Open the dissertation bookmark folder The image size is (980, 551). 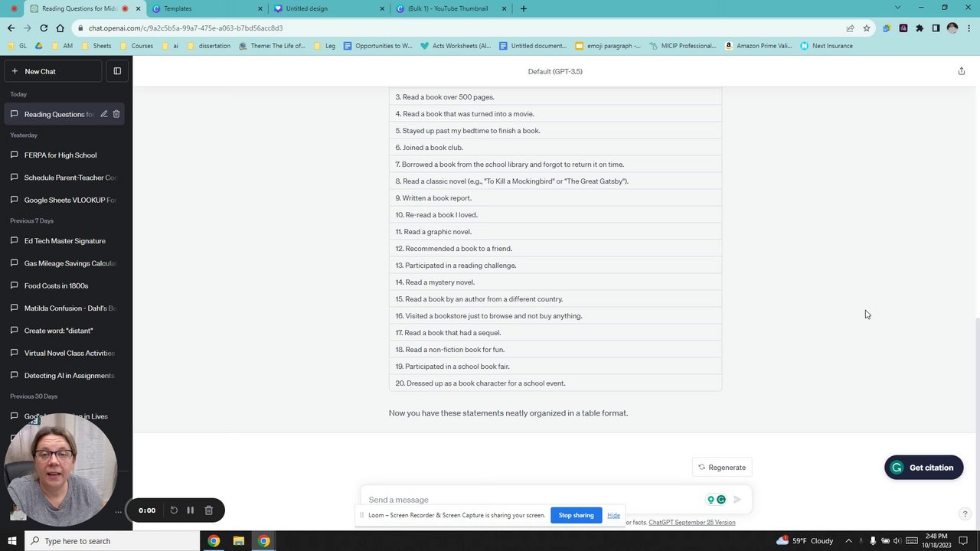tap(208, 46)
